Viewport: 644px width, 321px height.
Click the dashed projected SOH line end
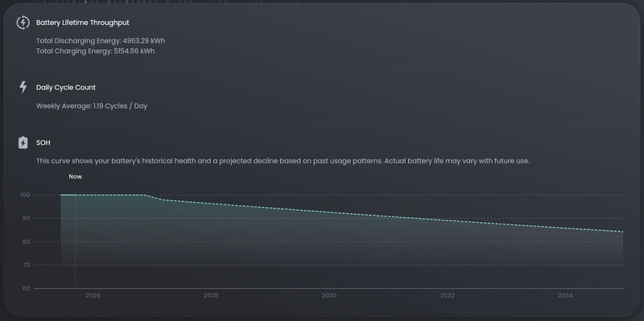click(x=622, y=232)
